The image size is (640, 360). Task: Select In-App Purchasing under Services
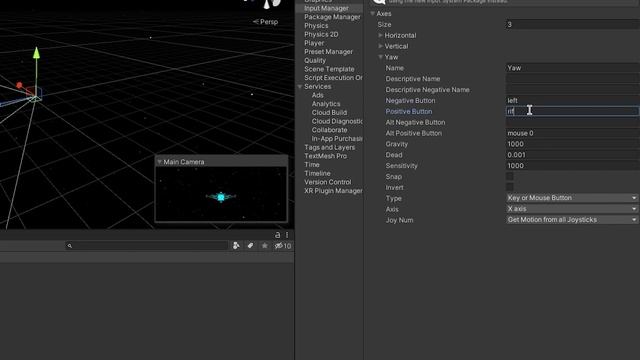tap(337, 138)
